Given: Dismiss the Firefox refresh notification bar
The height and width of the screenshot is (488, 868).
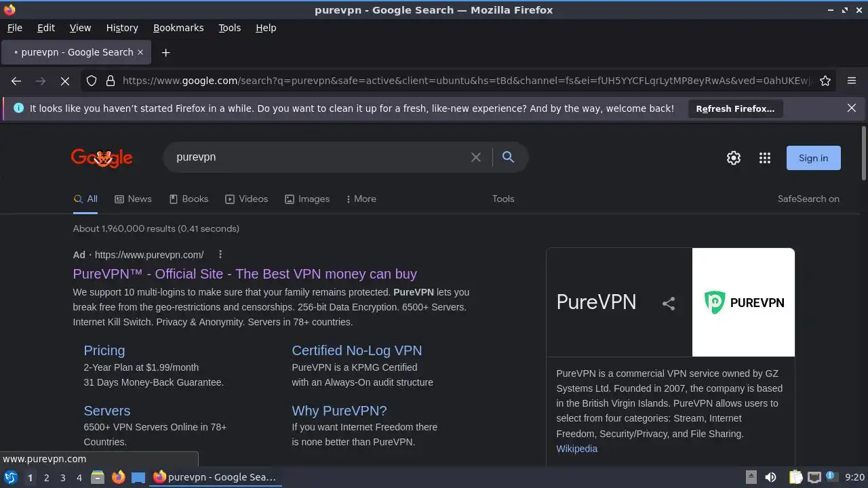Looking at the screenshot, I should [852, 108].
